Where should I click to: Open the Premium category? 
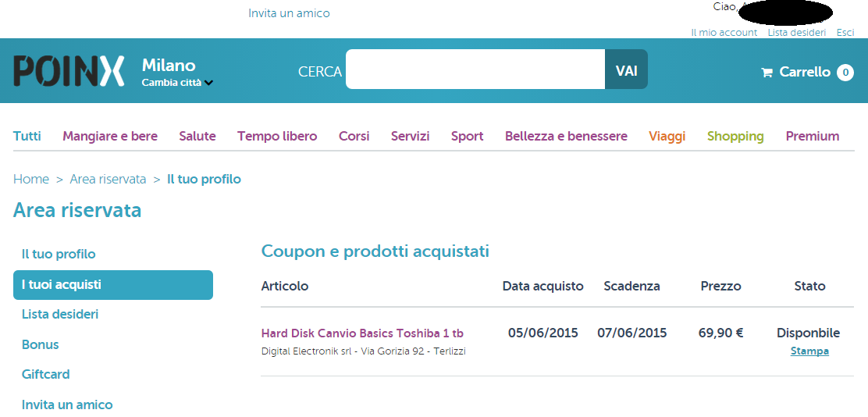[x=812, y=136]
